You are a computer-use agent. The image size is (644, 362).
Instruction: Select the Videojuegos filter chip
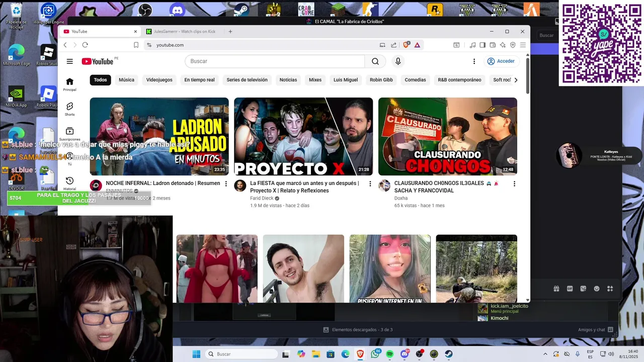(159, 80)
